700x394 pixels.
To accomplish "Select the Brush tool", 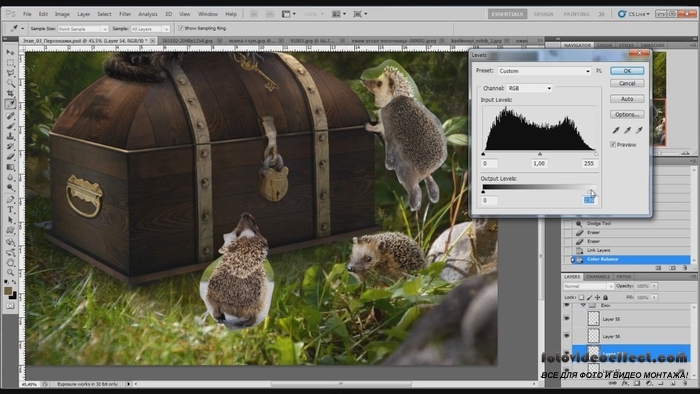I will pyautogui.click(x=10, y=126).
